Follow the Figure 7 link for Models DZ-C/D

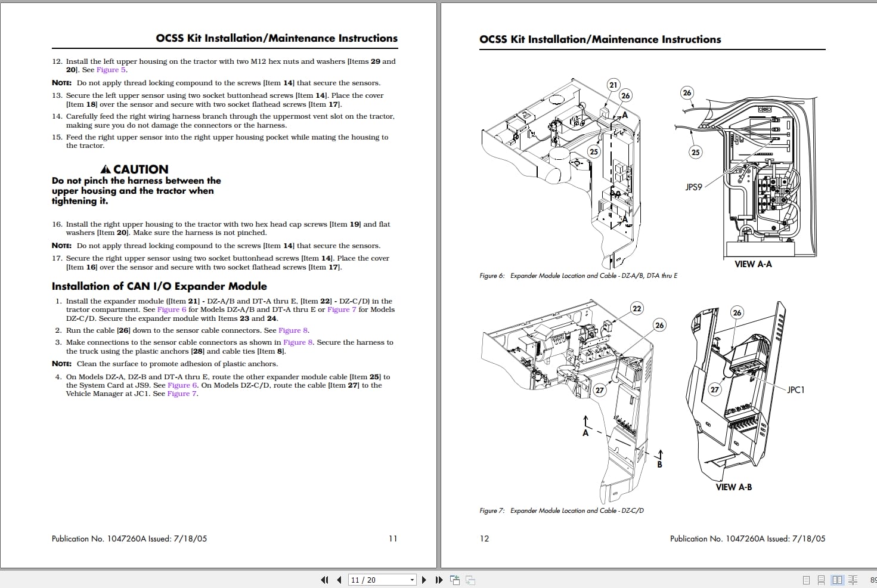[x=342, y=310]
